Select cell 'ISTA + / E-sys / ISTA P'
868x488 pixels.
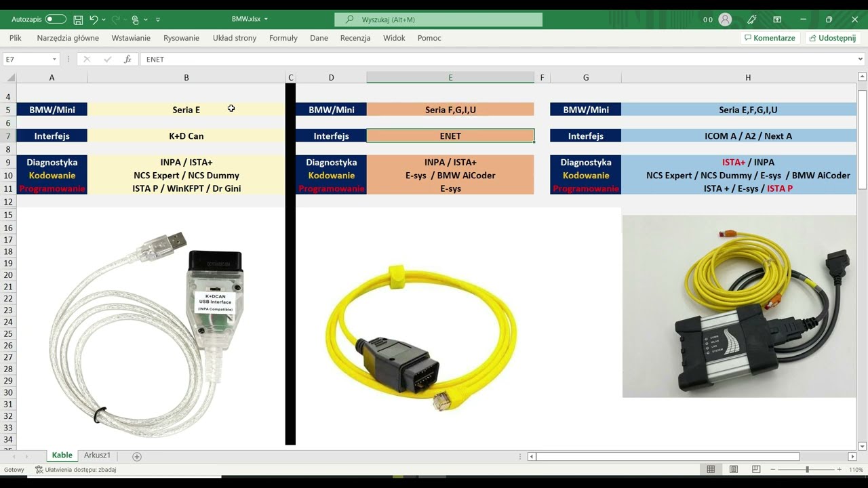click(739, 188)
